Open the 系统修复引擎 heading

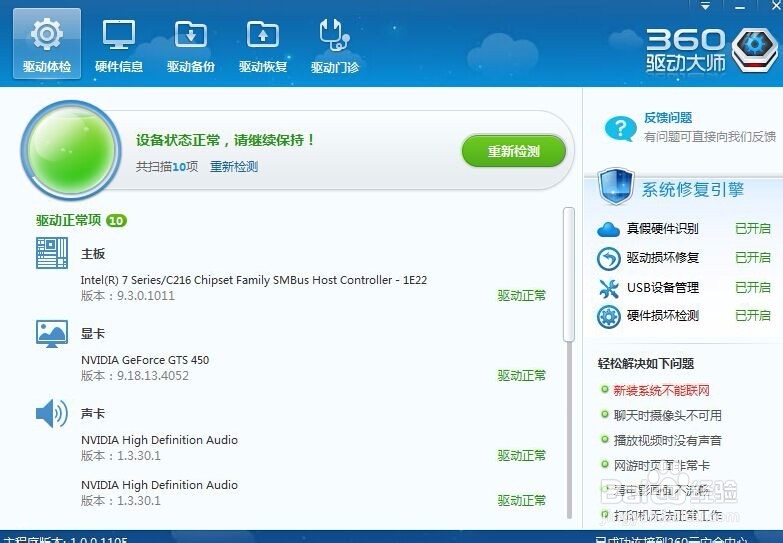(693, 189)
